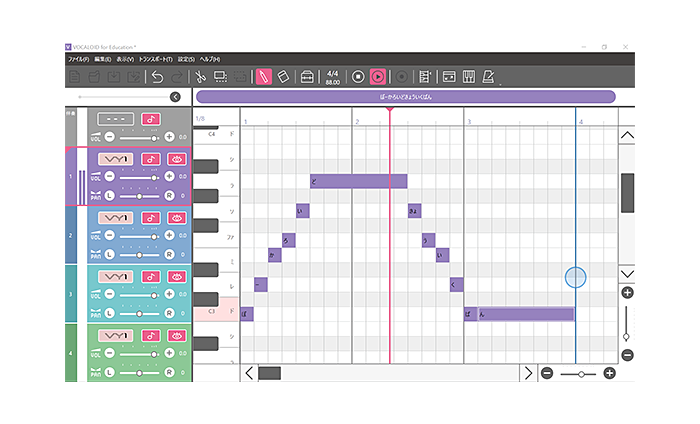The height and width of the screenshot is (424, 700).
Task: Click the redo arrow icon
Action: pyautogui.click(x=177, y=77)
